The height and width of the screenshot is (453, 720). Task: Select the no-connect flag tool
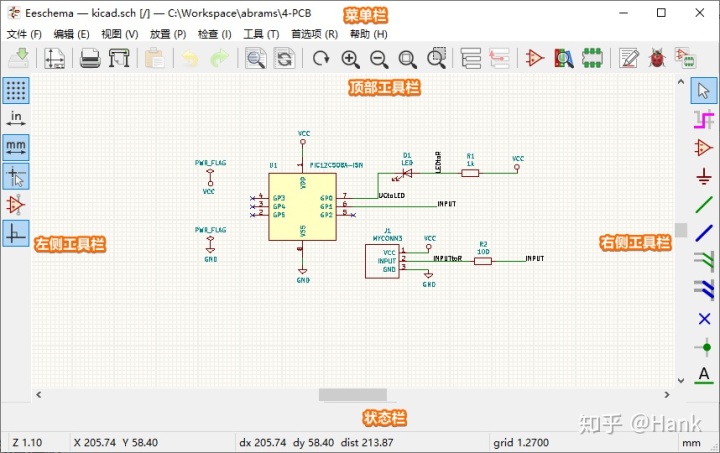tap(704, 319)
